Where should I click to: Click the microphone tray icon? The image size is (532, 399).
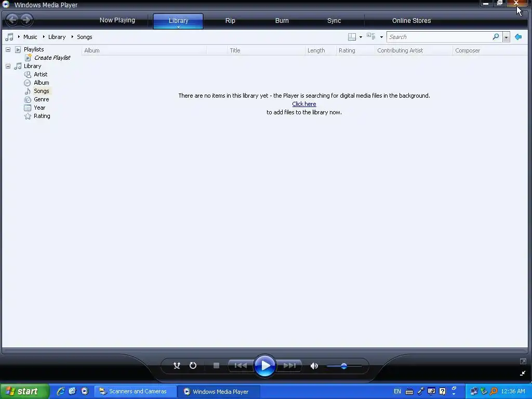point(421,391)
